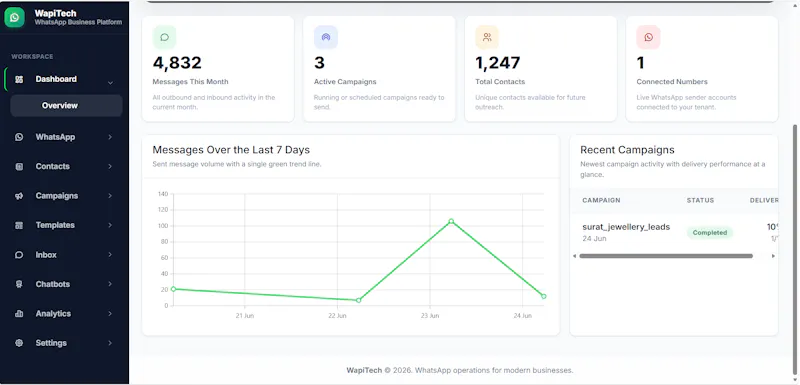The width and height of the screenshot is (800, 385).
Task: Click the Recent Campaigns heading
Action: 627,150
